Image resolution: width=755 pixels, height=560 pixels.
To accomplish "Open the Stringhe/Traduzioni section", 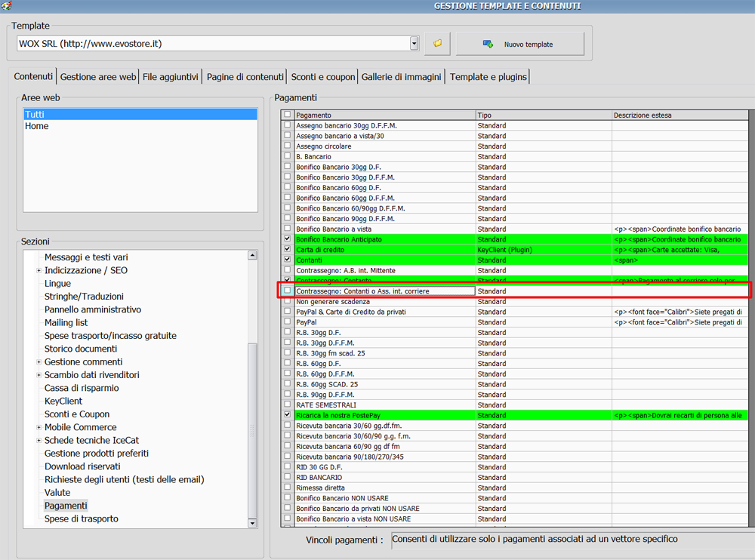I will click(84, 297).
